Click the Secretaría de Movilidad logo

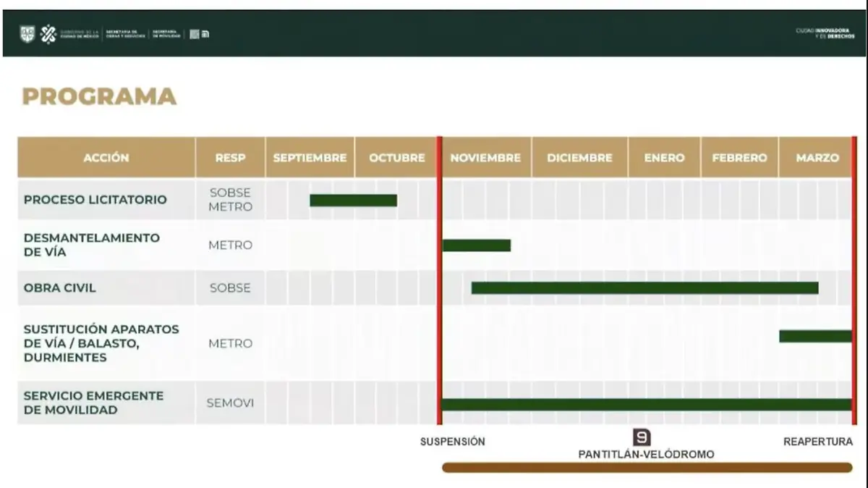(x=166, y=34)
